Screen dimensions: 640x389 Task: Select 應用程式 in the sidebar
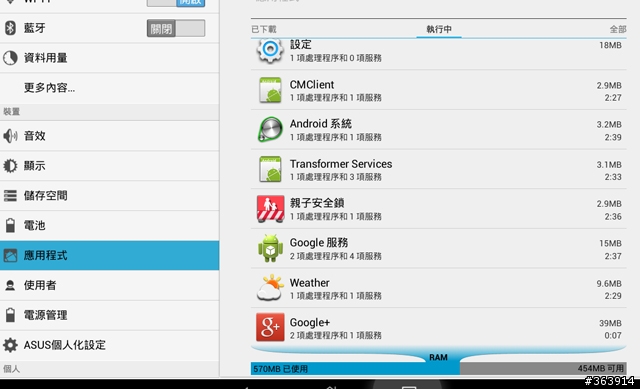pyautogui.click(x=109, y=256)
